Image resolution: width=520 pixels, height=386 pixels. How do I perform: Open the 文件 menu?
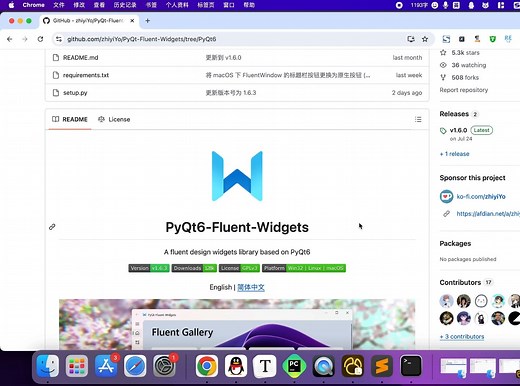click(59, 5)
